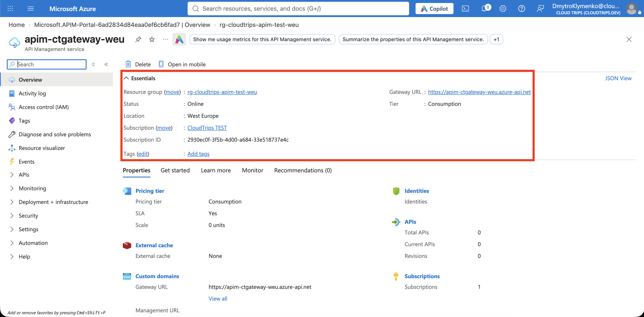This screenshot has width=644, height=317.
Task: Focus the global search resources box
Action: tap(298, 9)
